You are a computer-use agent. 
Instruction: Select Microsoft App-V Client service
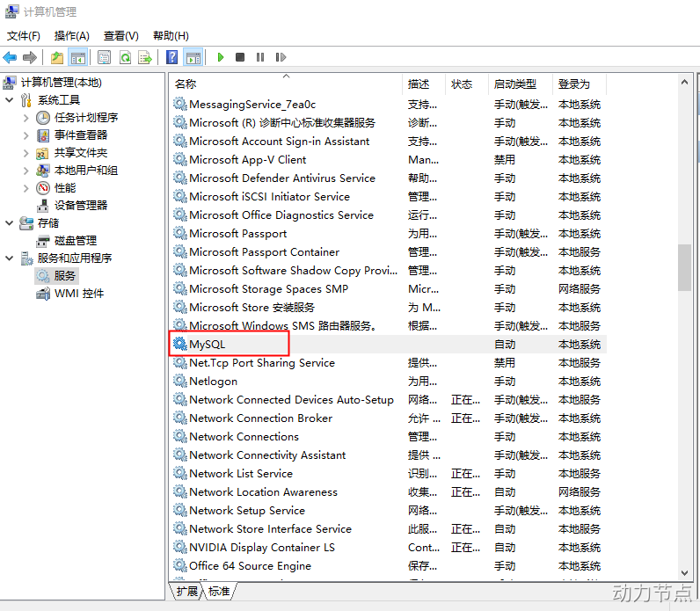388,159
